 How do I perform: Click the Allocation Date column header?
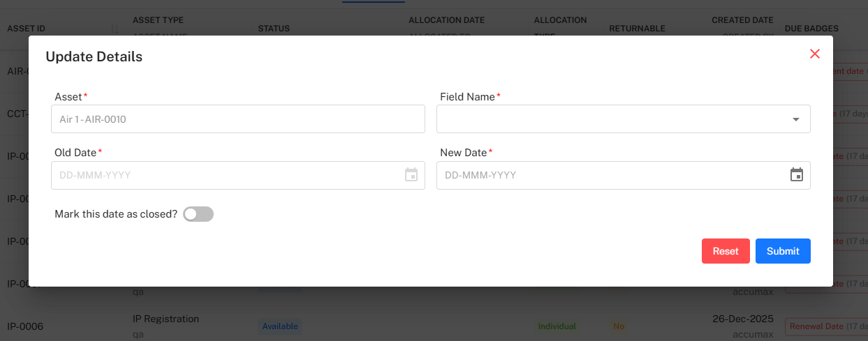pos(446,20)
